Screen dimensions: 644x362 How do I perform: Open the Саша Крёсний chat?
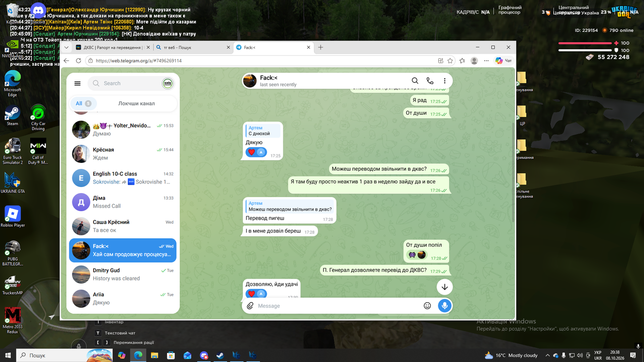[x=123, y=226]
